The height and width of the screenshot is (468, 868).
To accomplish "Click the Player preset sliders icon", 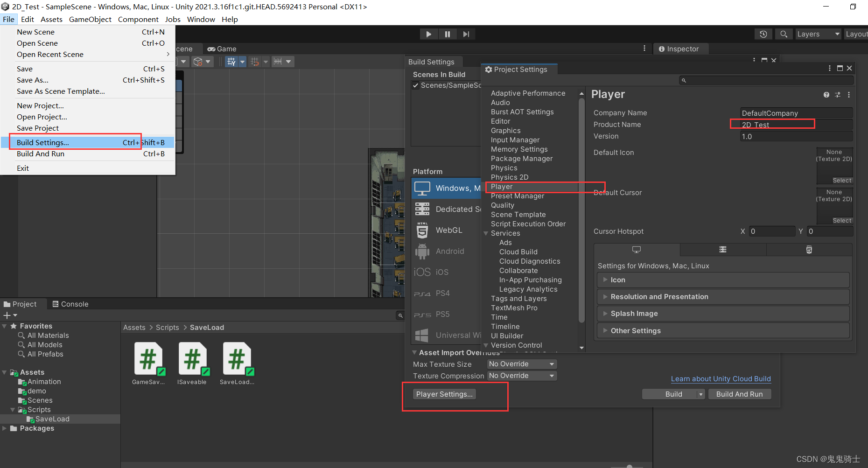I will [838, 95].
